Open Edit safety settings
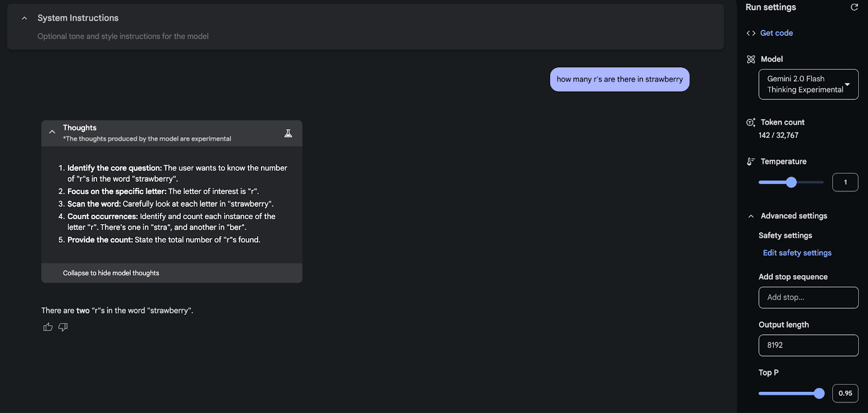Screen dimensions: 868x413 [x=797, y=253]
